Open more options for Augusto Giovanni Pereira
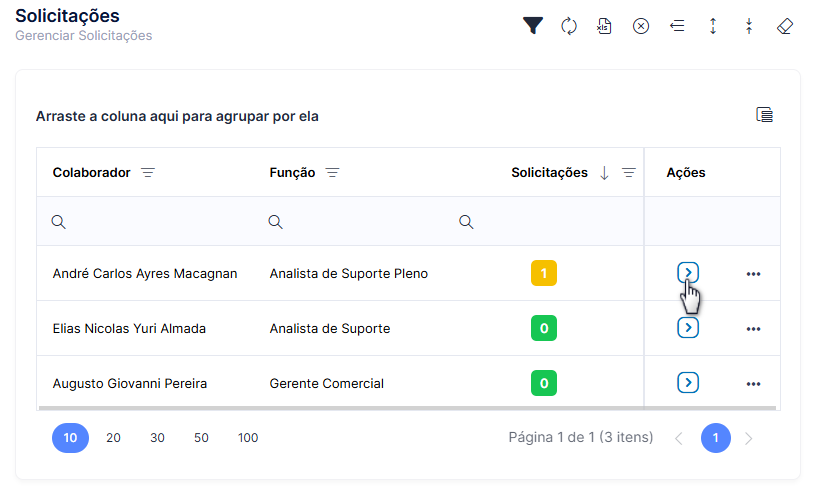The width and height of the screenshot is (818, 499). (753, 384)
